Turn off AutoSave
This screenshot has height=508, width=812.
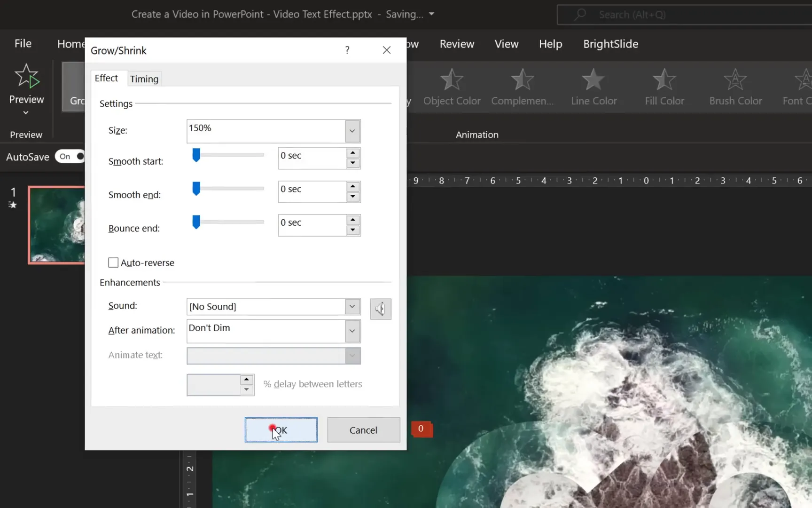[70, 156]
